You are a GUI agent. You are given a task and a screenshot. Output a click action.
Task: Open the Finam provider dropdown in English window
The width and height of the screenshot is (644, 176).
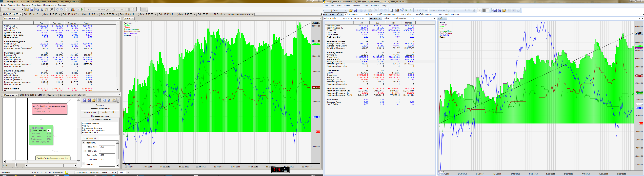point(346,10)
